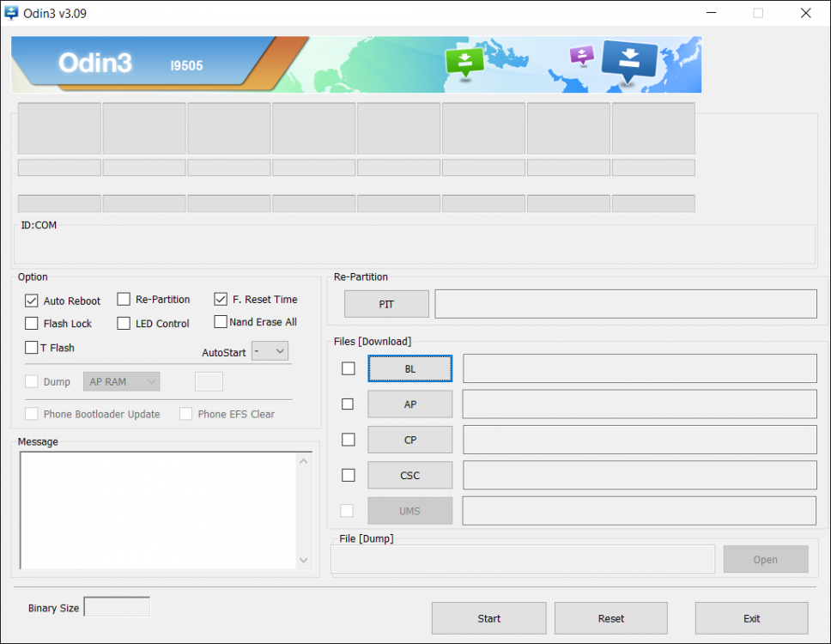
Task: Click the Message box scroll down arrow
Action: [304, 560]
